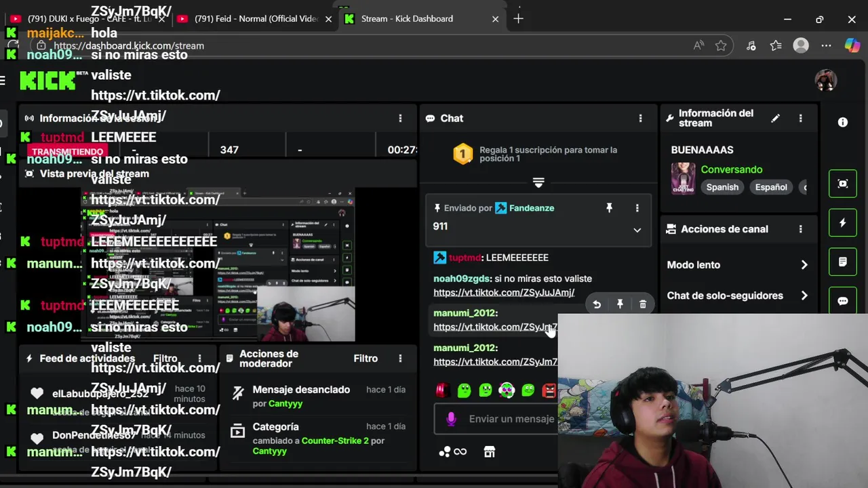Insert the multicolor clown emote

point(507,390)
